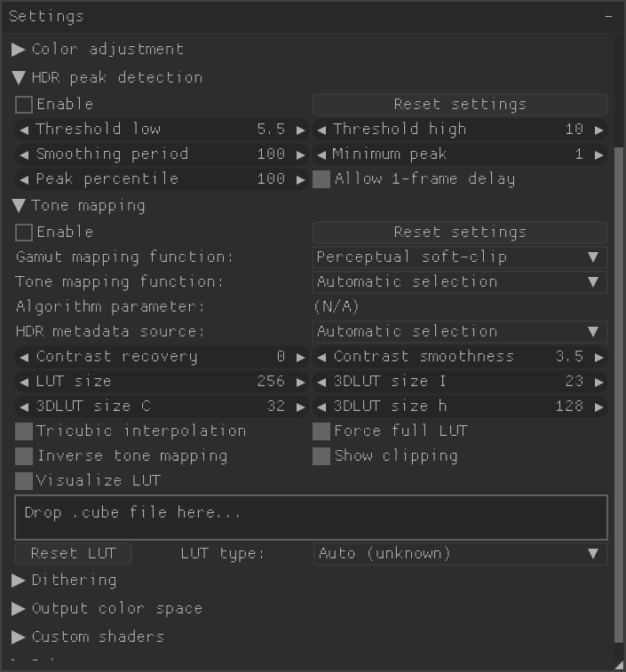Click the Drop .cube file area
The height and width of the screenshot is (672, 626).
coord(311,518)
